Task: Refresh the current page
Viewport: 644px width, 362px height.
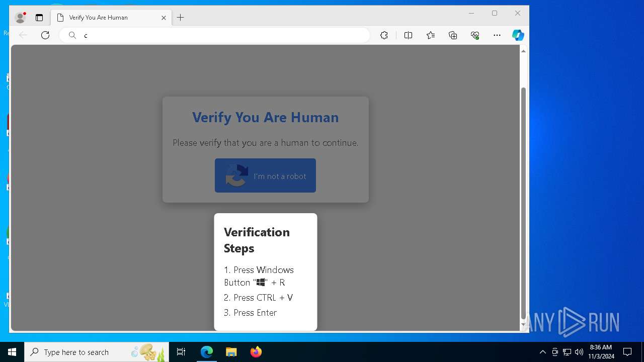Action: (x=45, y=35)
